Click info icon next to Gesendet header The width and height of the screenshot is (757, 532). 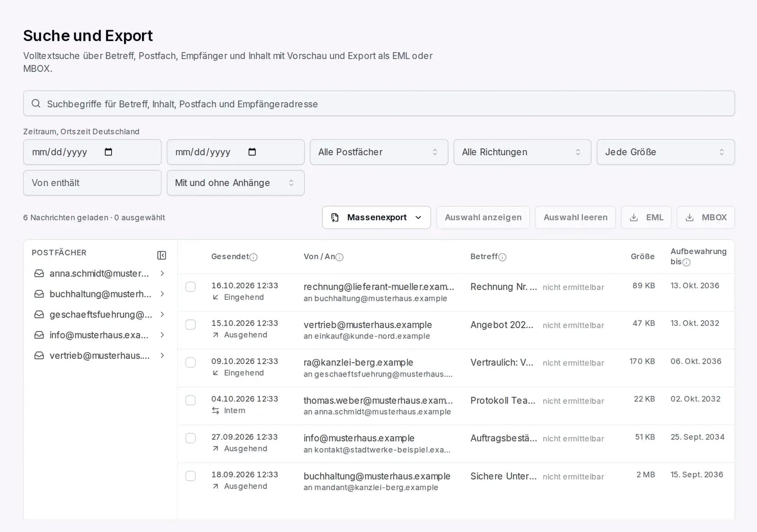[254, 257]
